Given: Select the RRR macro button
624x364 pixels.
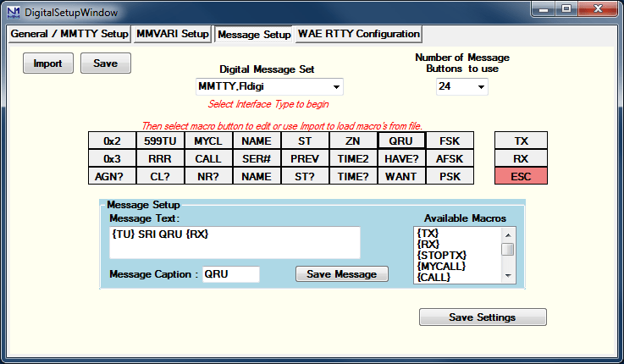Looking at the screenshot, I should pyautogui.click(x=160, y=159).
